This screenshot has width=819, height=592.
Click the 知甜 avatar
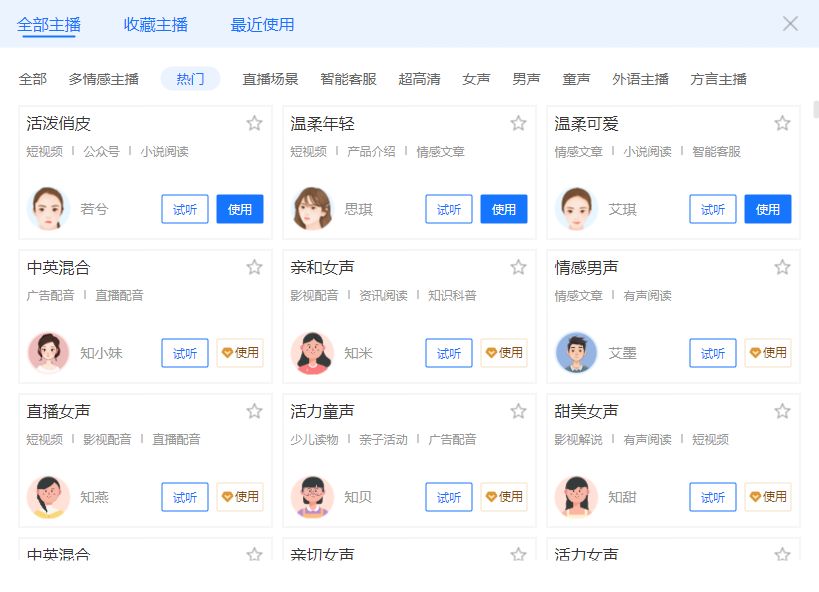pyautogui.click(x=576, y=497)
